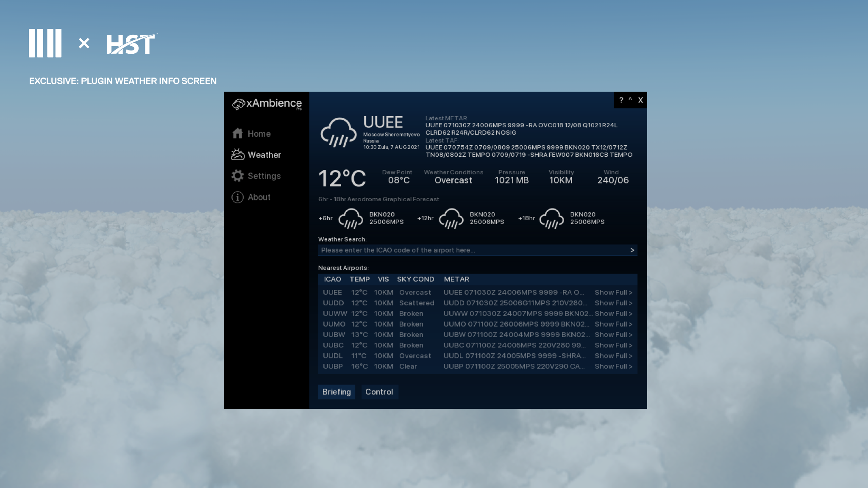Submit search with the arrow button
Viewport: 868px width, 488px height.
632,250
